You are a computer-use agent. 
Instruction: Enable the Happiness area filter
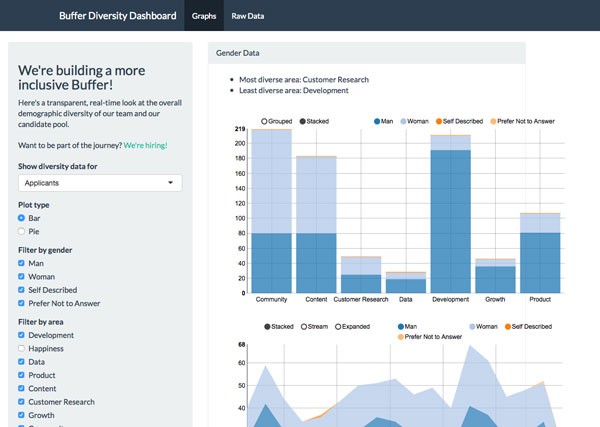tap(21, 349)
